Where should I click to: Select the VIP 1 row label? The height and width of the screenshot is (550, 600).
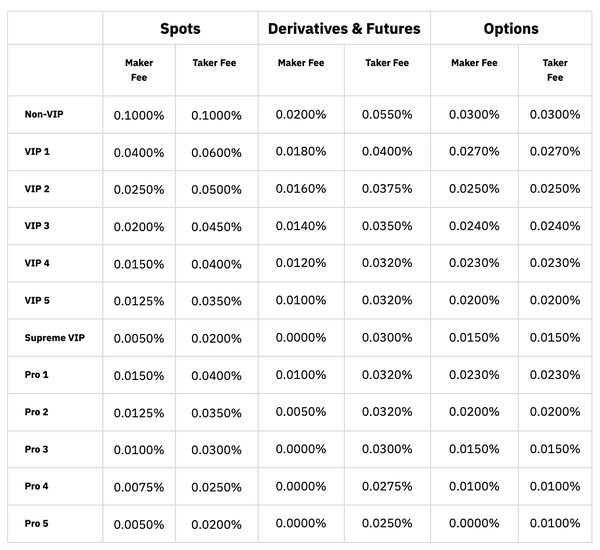click(x=37, y=151)
